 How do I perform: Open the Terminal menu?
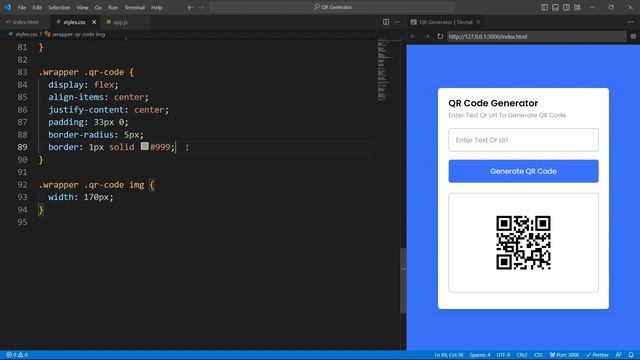[x=134, y=7]
